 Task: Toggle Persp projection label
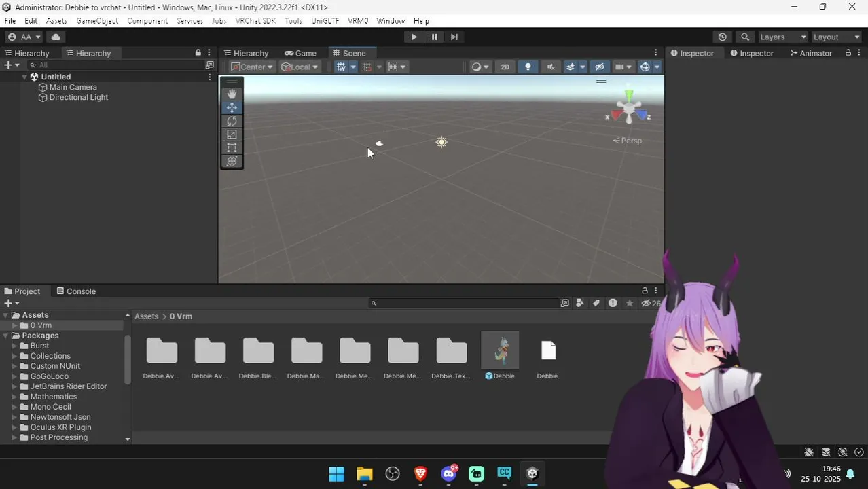pos(627,141)
